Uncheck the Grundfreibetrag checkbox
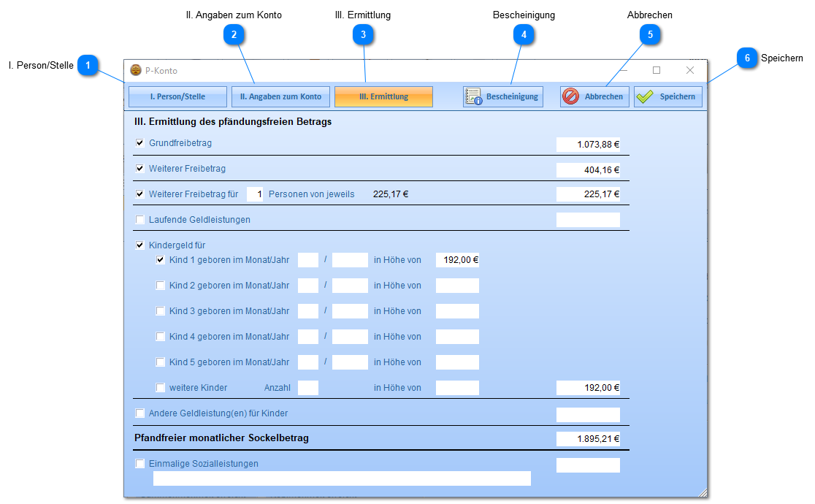Viewport: 815px width, 504px height. coord(140,143)
